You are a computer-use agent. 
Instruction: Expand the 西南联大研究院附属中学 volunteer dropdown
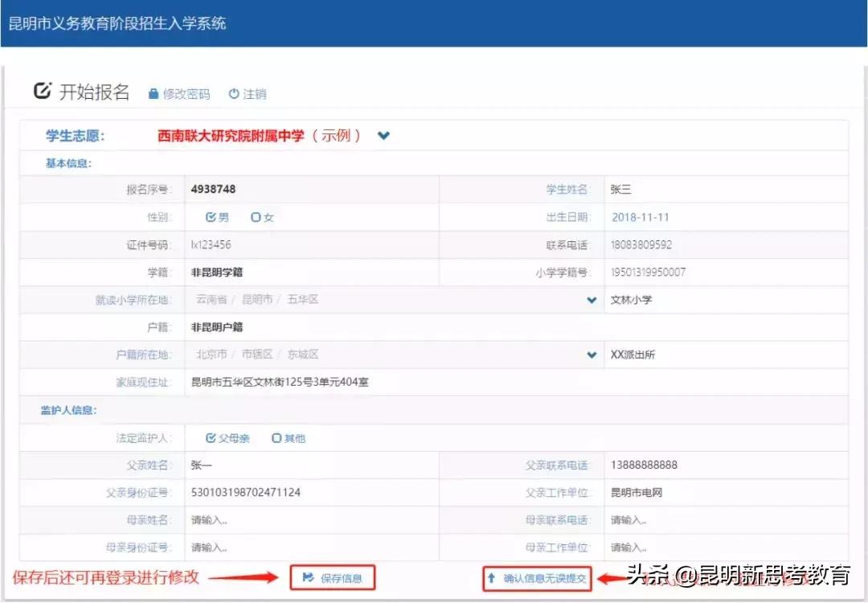[383, 135]
